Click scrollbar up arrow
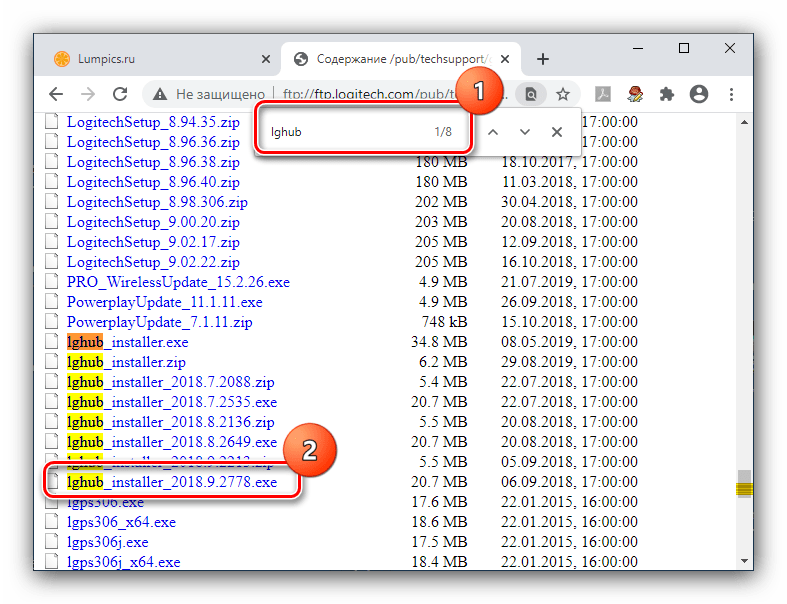 [744, 122]
